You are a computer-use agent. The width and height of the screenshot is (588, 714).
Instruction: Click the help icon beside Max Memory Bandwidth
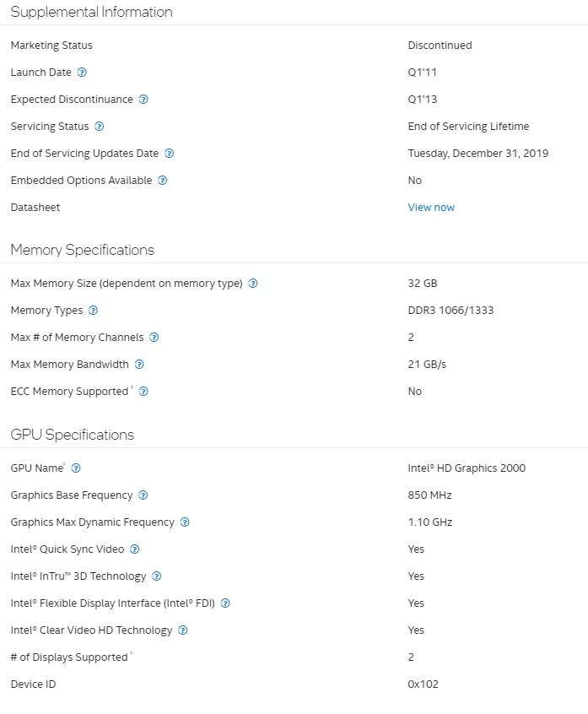click(139, 365)
